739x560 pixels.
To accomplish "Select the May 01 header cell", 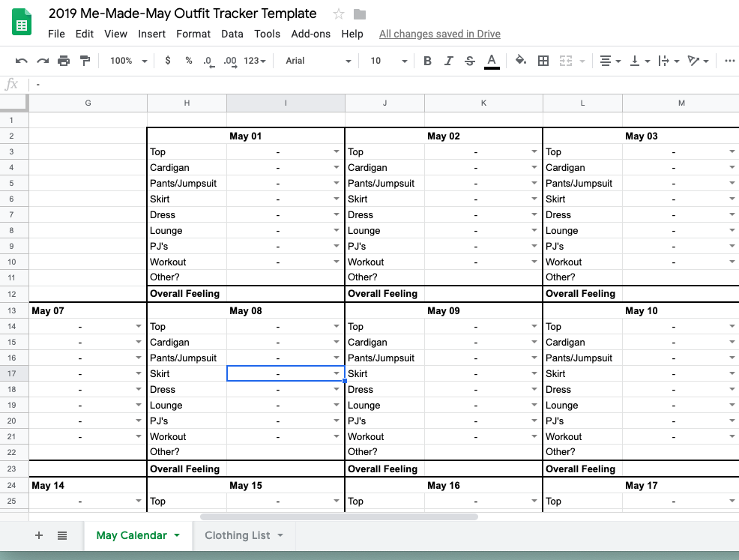I will (x=246, y=136).
